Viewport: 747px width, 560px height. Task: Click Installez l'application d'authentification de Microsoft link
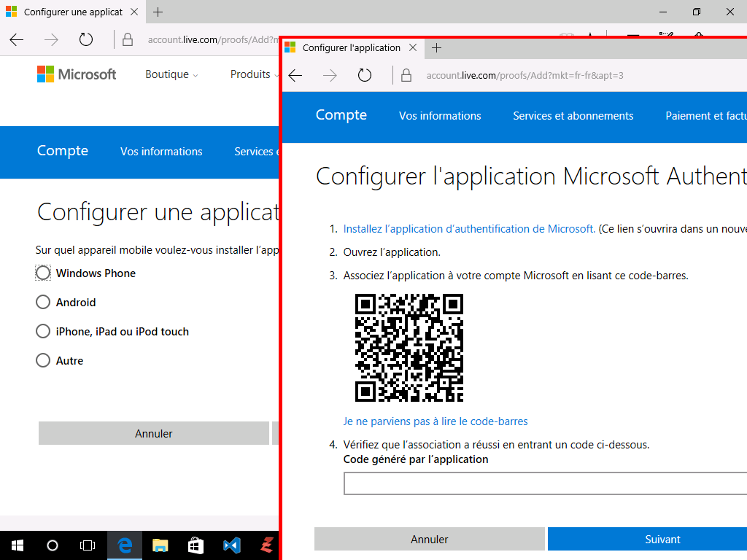[x=469, y=228]
